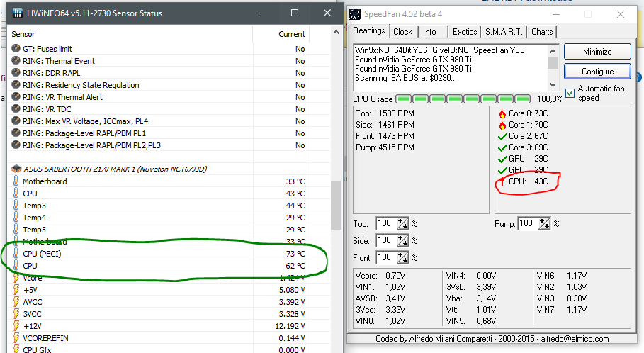Switch to the Charts tab

pos(542,32)
